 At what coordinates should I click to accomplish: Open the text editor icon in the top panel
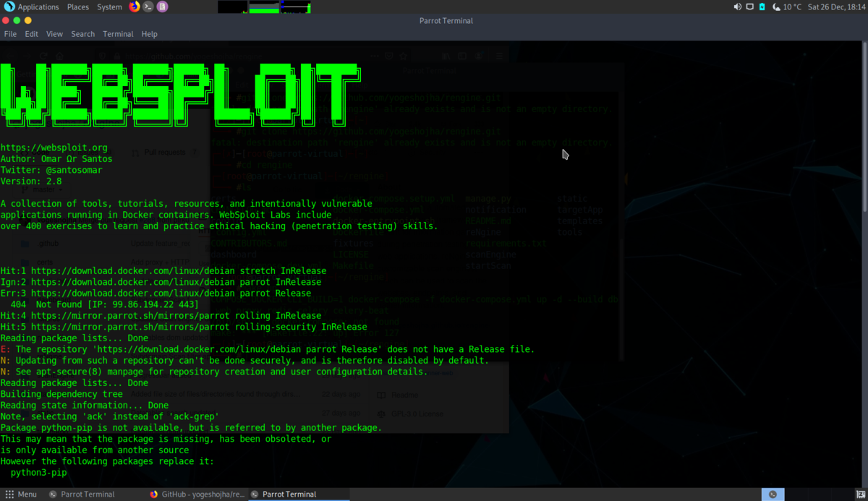(162, 7)
